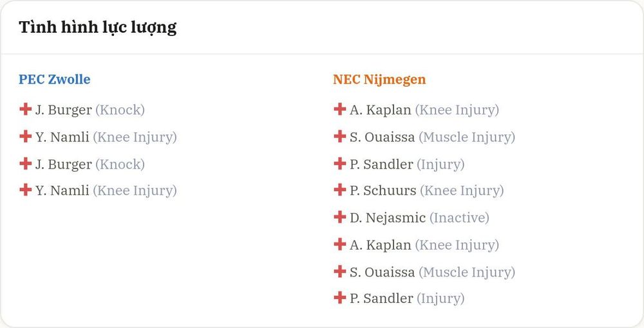Image resolution: width=644 pixels, height=328 pixels.
Task: Open the NEC Nijmegen team heading
Action: click(379, 80)
